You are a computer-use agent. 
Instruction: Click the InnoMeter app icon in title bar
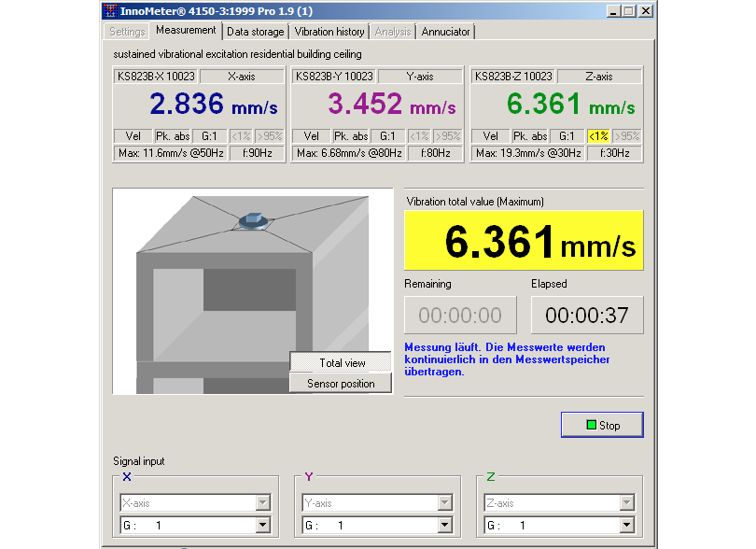111,11
